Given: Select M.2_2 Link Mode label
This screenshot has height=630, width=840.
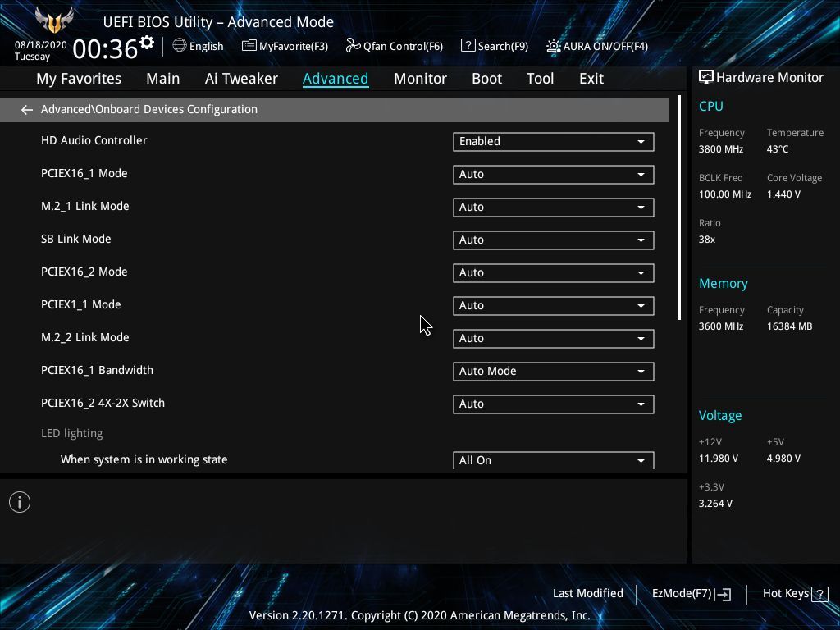Looking at the screenshot, I should 84,337.
